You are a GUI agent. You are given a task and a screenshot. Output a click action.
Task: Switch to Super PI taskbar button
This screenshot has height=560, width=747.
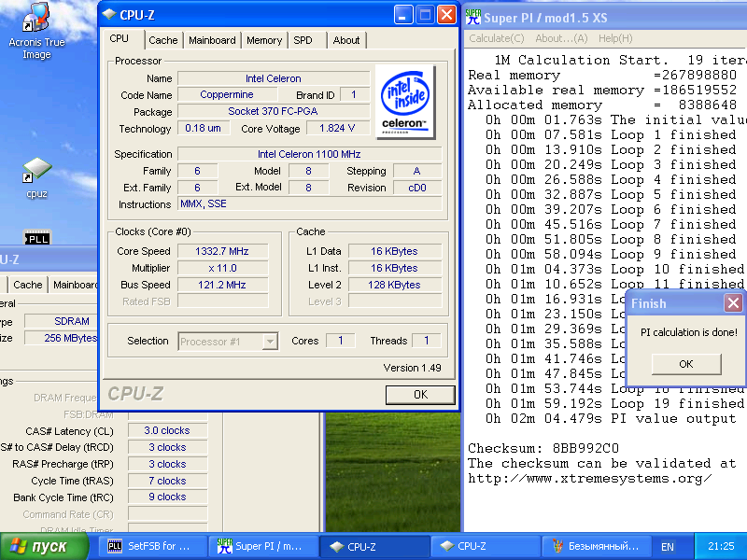click(263, 546)
